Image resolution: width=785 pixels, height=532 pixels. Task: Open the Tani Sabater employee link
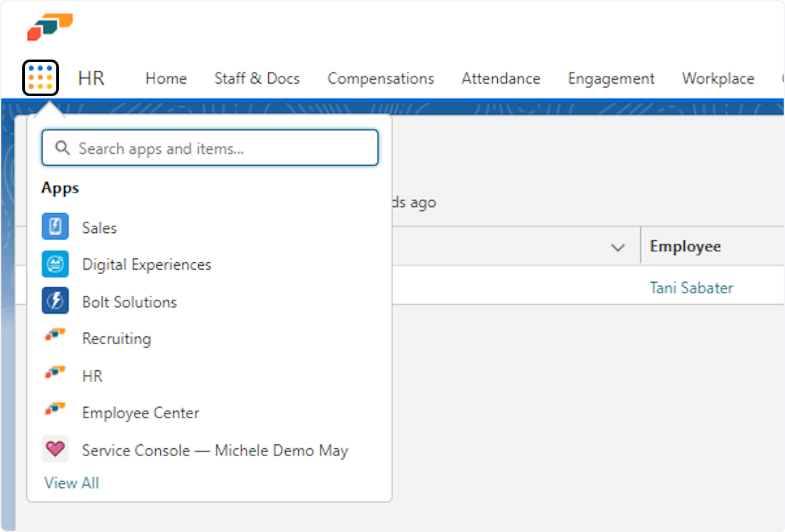coord(691,288)
